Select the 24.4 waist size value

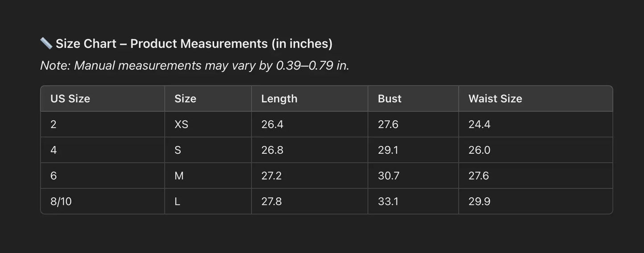[480, 124]
